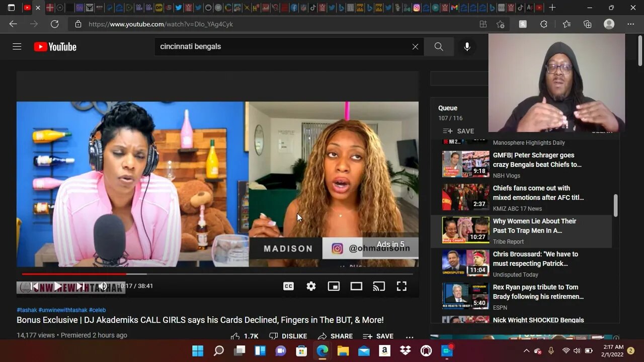The width and height of the screenshot is (644, 362).
Task: Open the #unwinewithtashak hashtag
Action: click(x=63, y=310)
